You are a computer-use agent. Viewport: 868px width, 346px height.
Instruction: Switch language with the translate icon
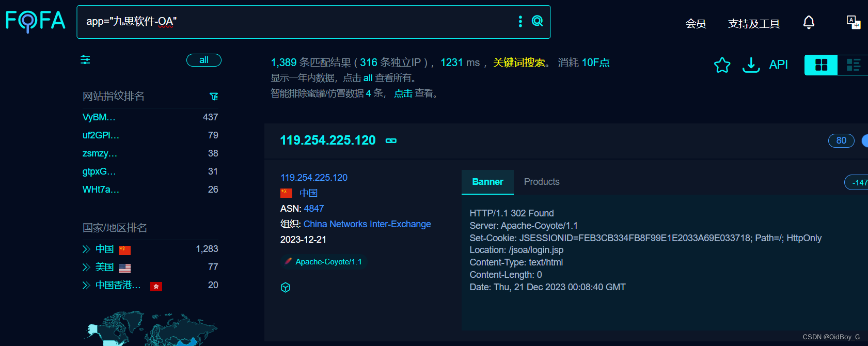coord(853,22)
